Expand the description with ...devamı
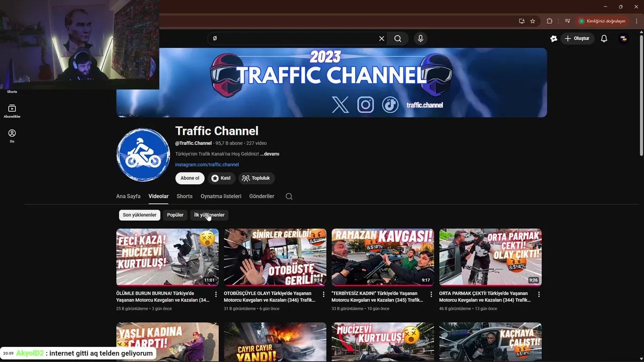Viewport: 644px width, 362px height. click(x=270, y=154)
